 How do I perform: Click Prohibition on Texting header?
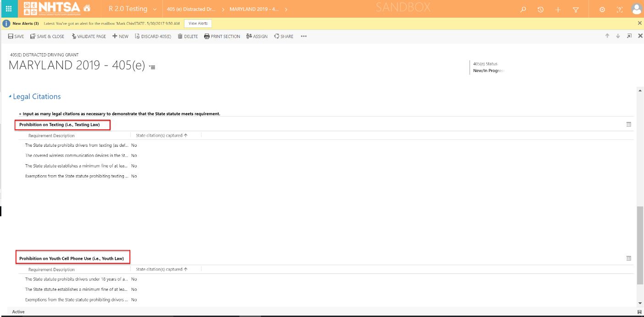click(x=59, y=125)
